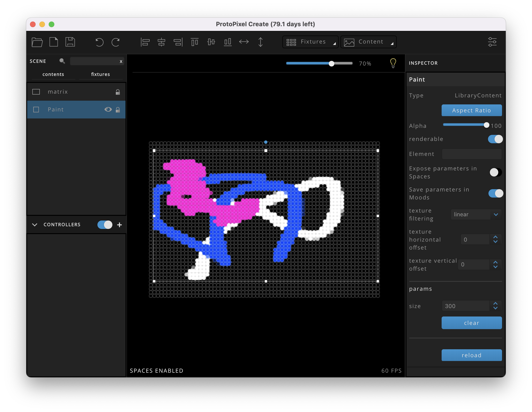Screen dimensions: 532x412
Task: Click the Aspect Ratio button
Action: pos(472,110)
